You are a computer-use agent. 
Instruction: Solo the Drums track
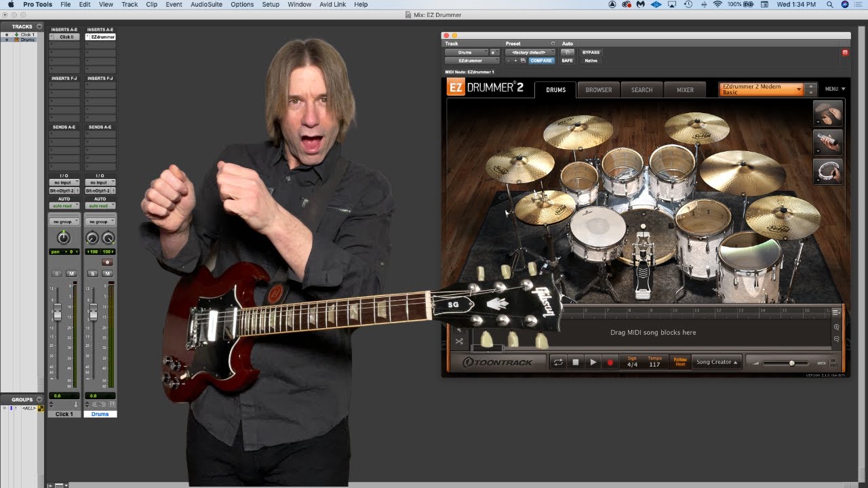[94, 273]
